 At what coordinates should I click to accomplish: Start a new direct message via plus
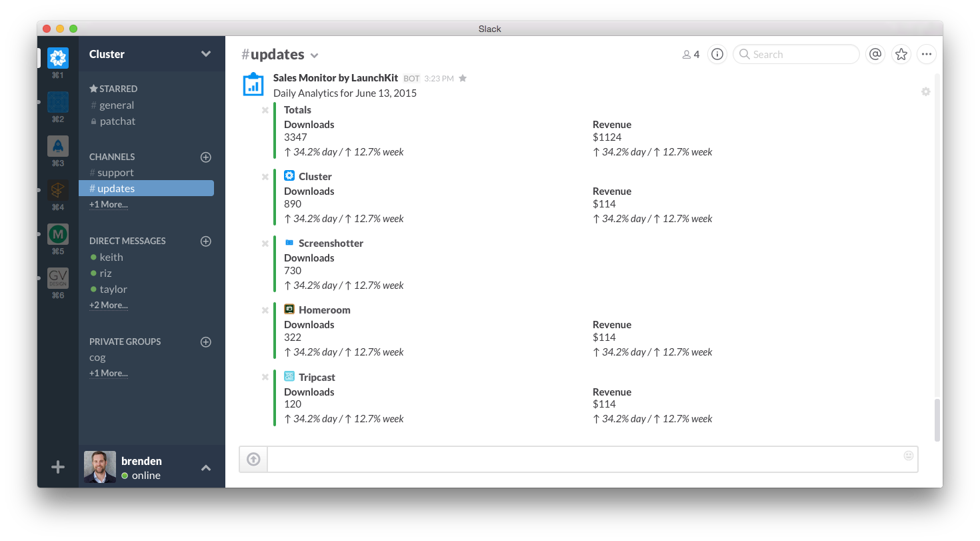(206, 241)
